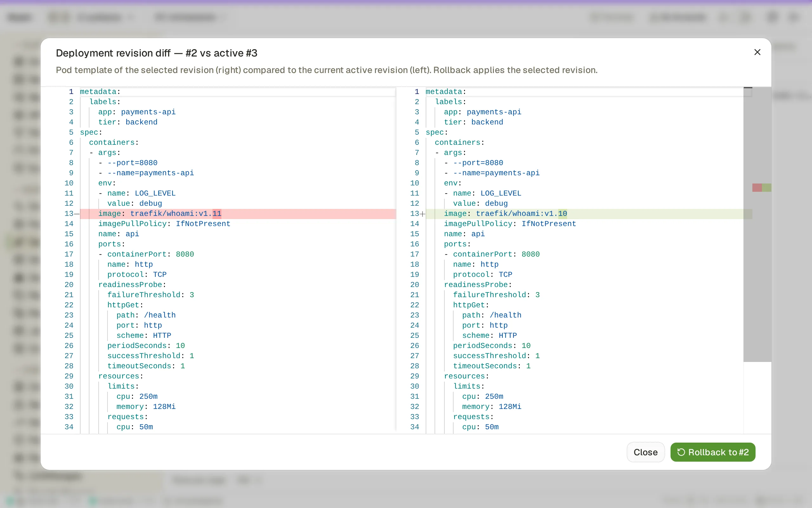This screenshot has width=812, height=508.
Task: Close the revision diff dialog with X
Action: [757, 52]
